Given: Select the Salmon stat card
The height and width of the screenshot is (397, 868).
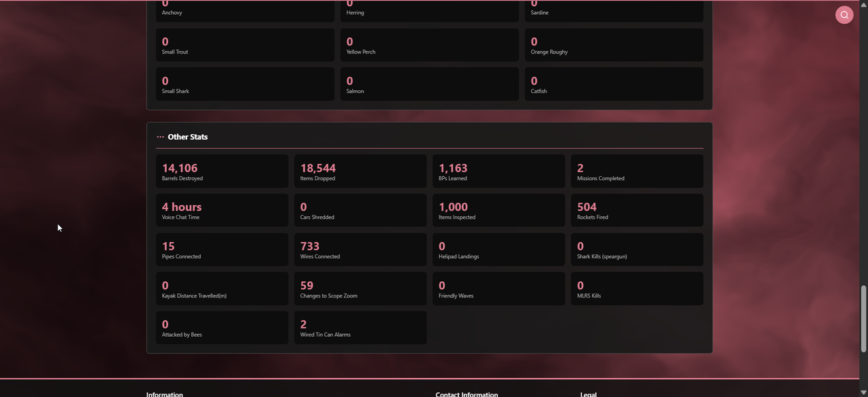Looking at the screenshot, I should (429, 84).
